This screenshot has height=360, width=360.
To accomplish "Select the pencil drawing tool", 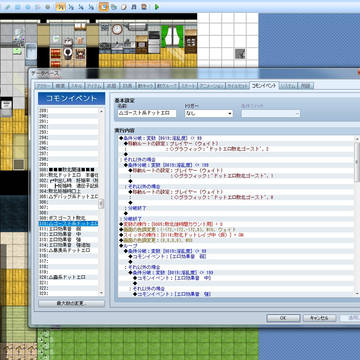I will [7, 7].
